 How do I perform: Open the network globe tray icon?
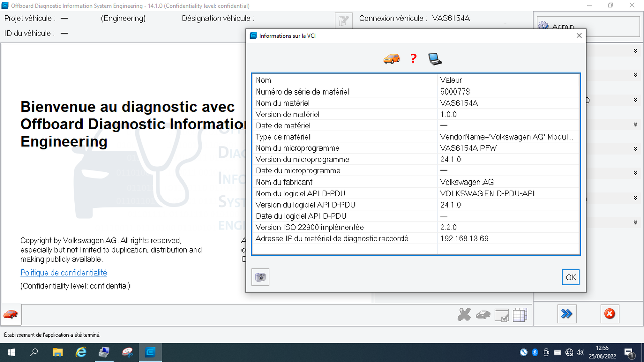click(x=569, y=352)
